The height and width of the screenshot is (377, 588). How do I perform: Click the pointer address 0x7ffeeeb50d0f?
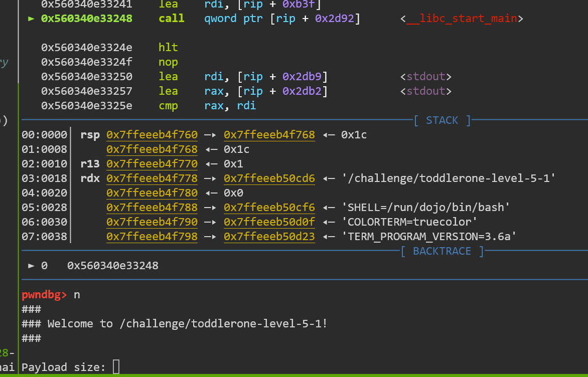pos(269,222)
